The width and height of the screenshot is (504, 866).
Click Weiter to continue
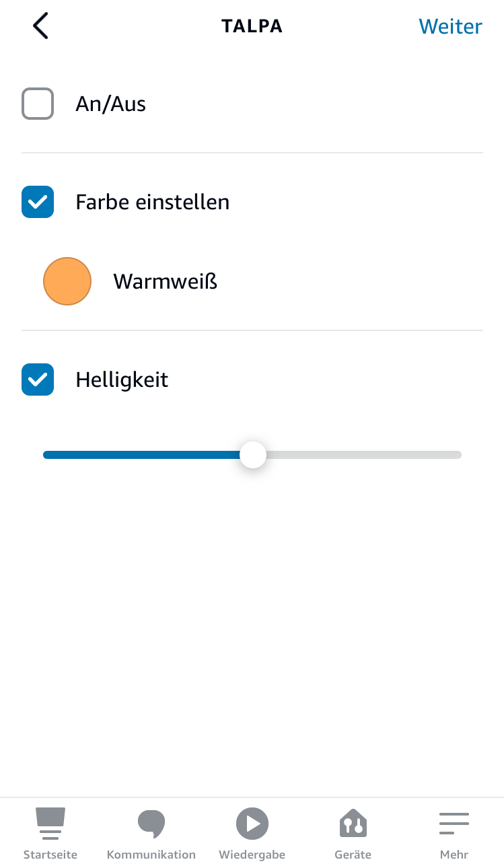tap(450, 26)
